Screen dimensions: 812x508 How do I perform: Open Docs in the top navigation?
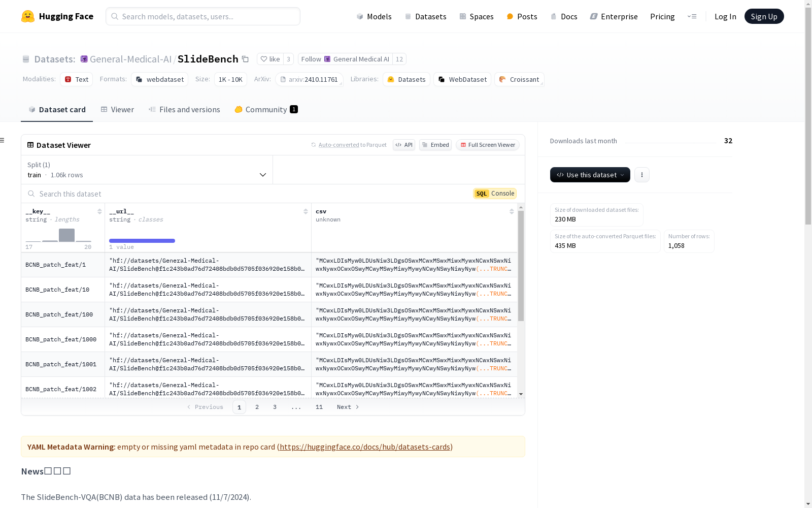(564, 16)
